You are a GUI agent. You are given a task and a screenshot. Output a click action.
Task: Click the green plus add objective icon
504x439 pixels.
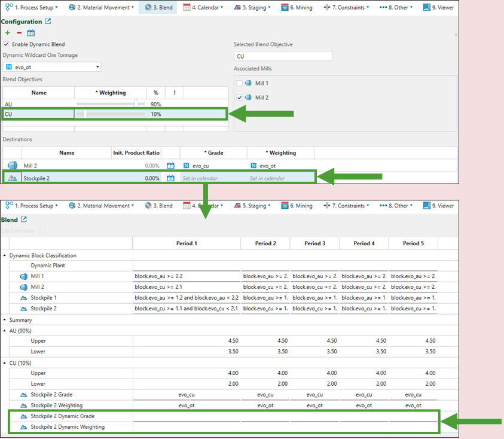(x=8, y=33)
